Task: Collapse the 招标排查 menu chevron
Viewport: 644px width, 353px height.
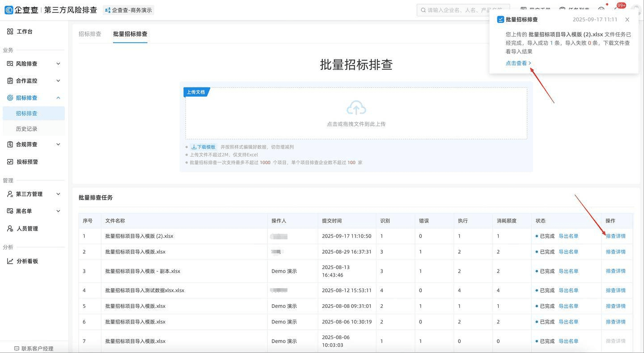Action: pos(58,97)
